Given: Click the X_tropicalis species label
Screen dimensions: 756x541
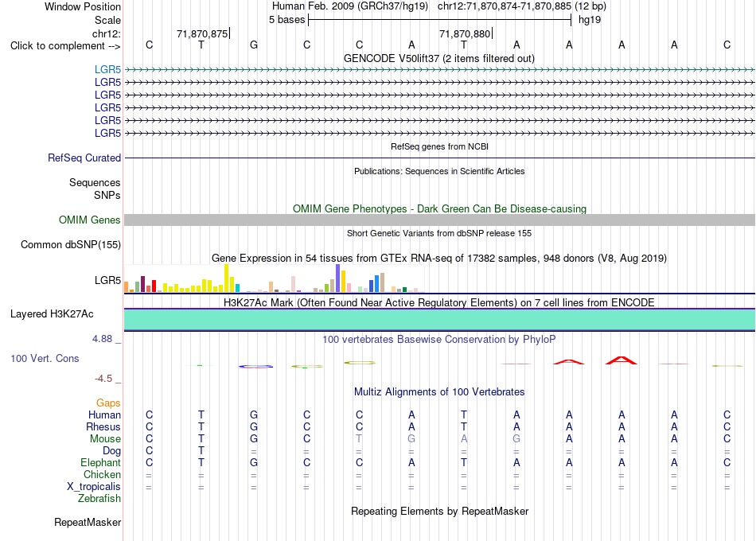Looking at the screenshot, I should pyautogui.click(x=94, y=487).
